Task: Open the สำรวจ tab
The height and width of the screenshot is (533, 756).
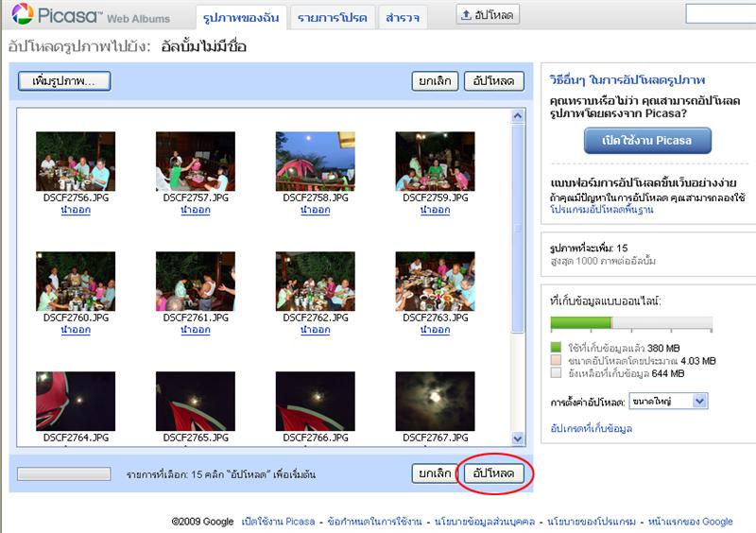Action: [x=403, y=17]
